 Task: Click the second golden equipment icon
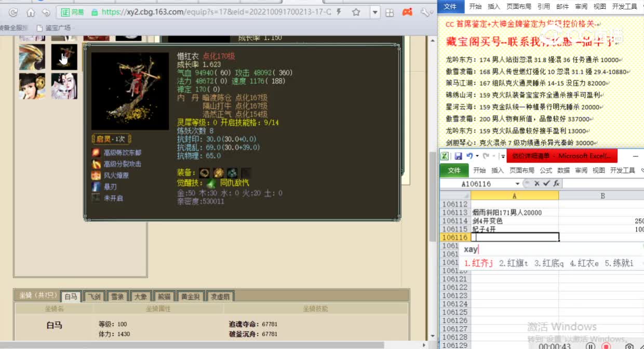(219, 172)
